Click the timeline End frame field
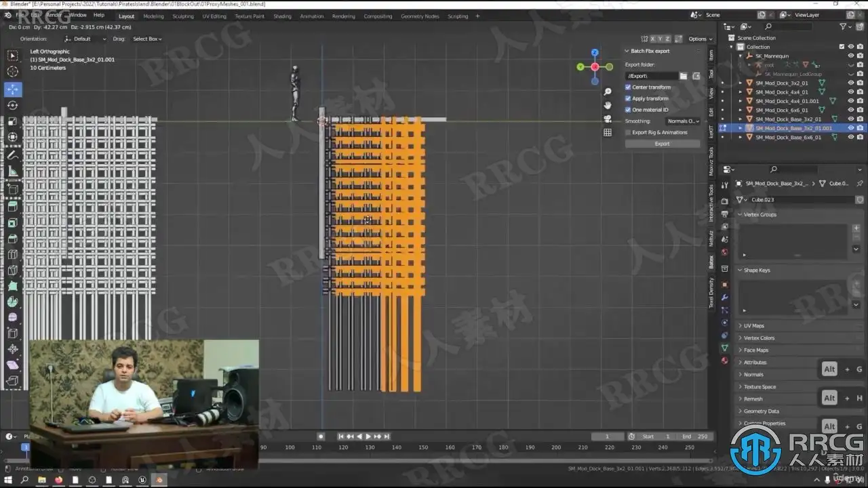The image size is (868, 488). coord(694,436)
